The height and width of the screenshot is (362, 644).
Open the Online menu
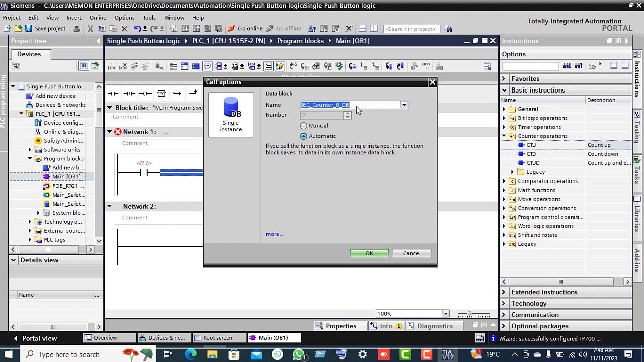pyautogui.click(x=98, y=17)
